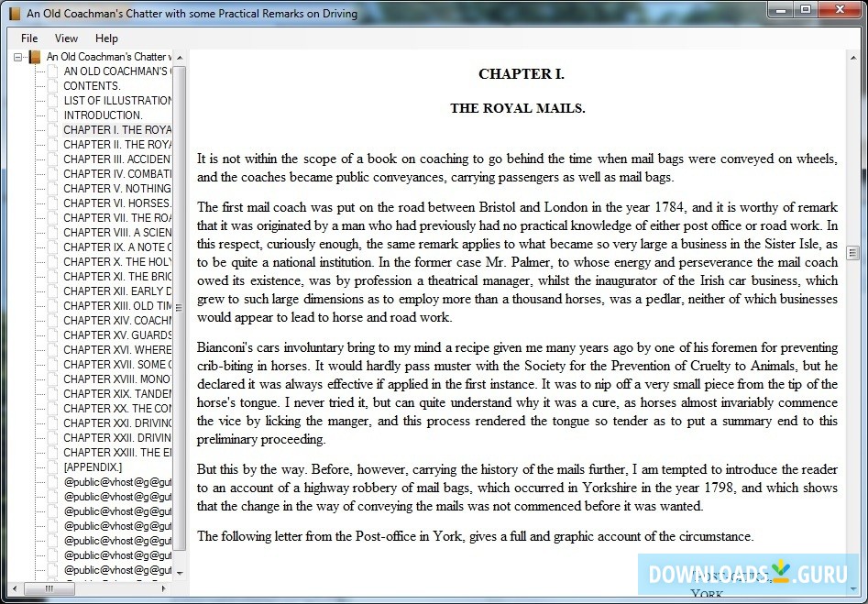Image resolution: width=868 pixels, height=604 pixels.
Task: Click the CHAPTER I. heading text
Action: [x=522, y=73]
